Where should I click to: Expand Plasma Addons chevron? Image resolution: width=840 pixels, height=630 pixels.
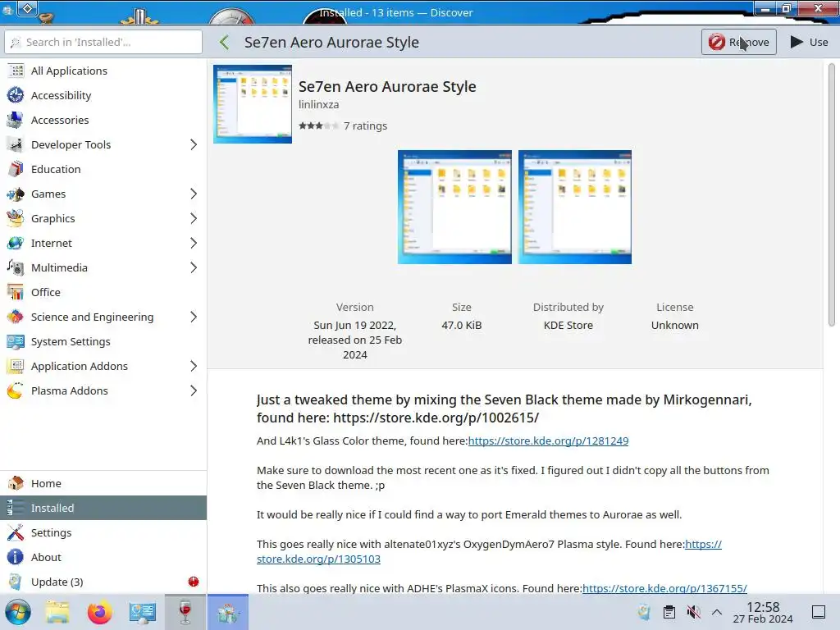[x=194, y=391]
